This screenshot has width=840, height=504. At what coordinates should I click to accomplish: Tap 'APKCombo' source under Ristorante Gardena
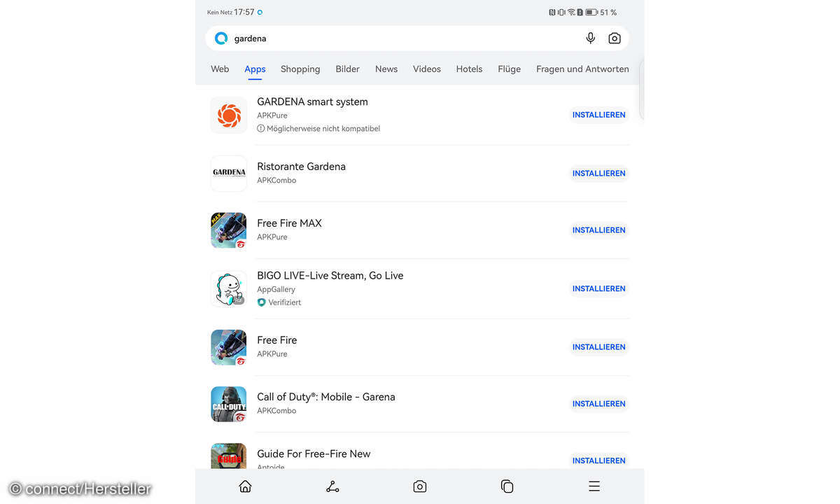[x=276, y=181]
